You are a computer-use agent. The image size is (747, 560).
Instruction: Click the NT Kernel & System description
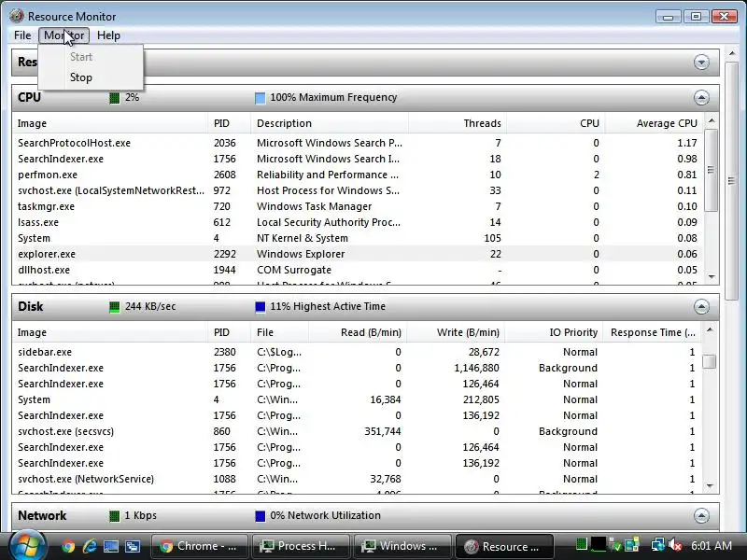pyautogui.click(x=303, y=238)
